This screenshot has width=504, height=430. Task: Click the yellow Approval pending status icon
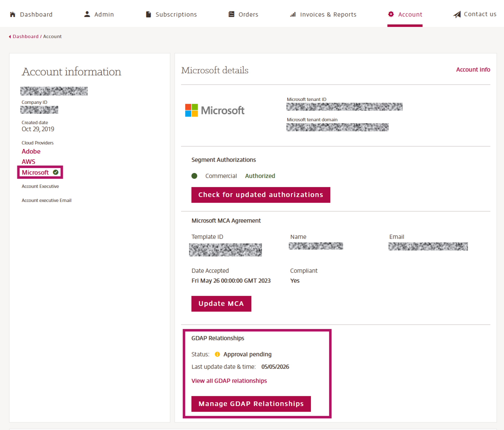click(x=217, y=354)
